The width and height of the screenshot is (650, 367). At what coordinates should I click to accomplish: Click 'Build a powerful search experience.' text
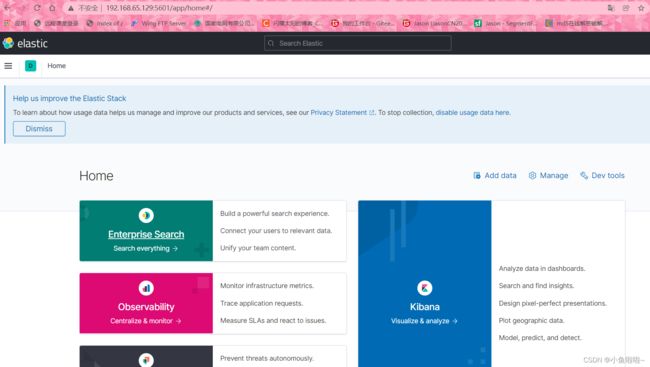(274, 214)
